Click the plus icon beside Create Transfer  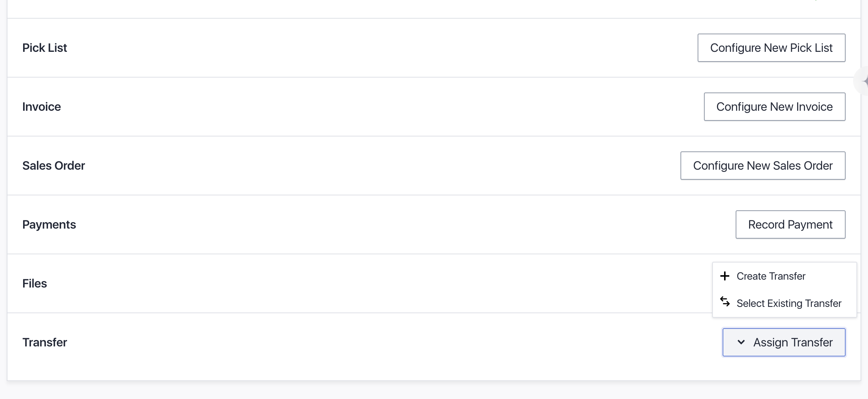click(x=724, y=276)
